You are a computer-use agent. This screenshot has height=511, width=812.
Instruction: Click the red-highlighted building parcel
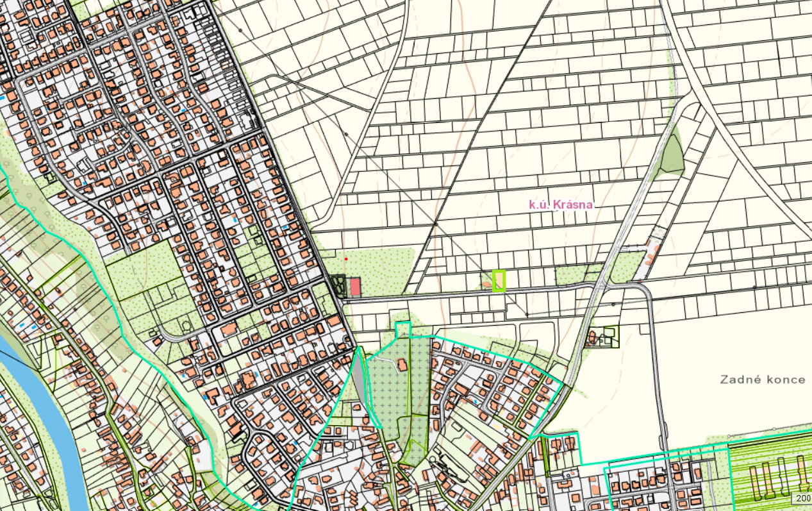[x=354, y=287]
